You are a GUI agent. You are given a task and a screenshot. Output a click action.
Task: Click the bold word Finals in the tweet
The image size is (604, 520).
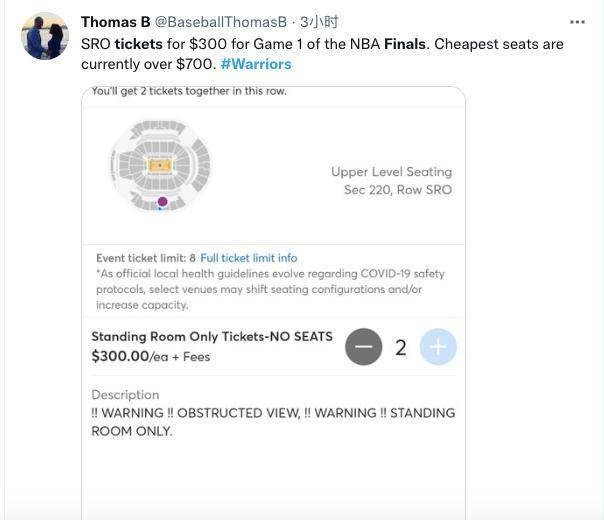click(x=406, y=44)
